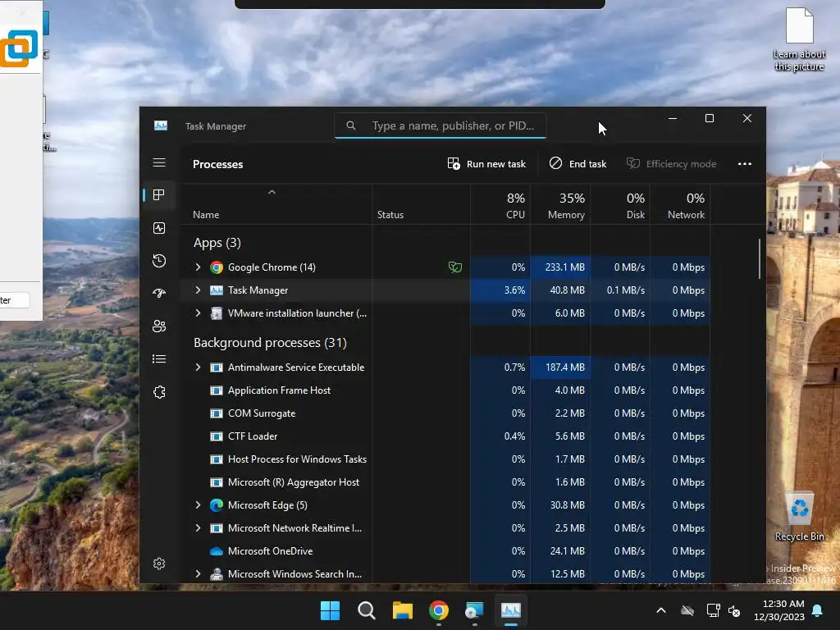Click the network display tray icon
Image resolution: width=840 pixels, height=630 pixels.
click(x=713, y=610)
